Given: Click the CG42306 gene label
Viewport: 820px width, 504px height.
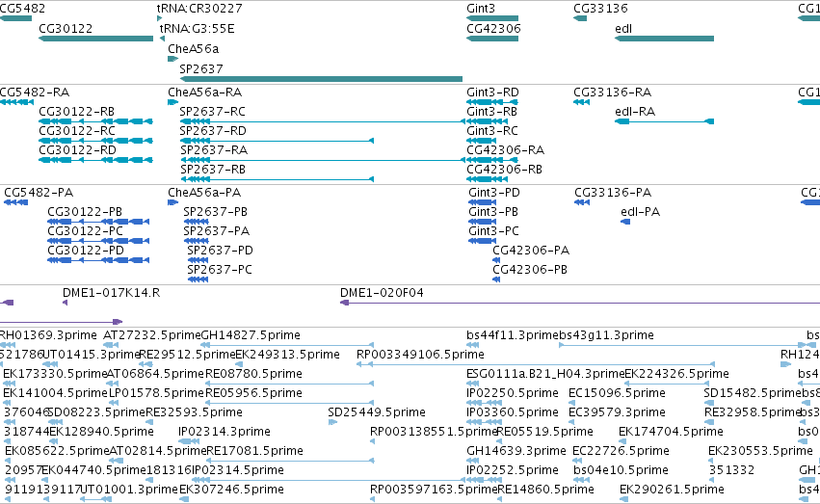Looking at the screenshot, I should coord(493,29).
